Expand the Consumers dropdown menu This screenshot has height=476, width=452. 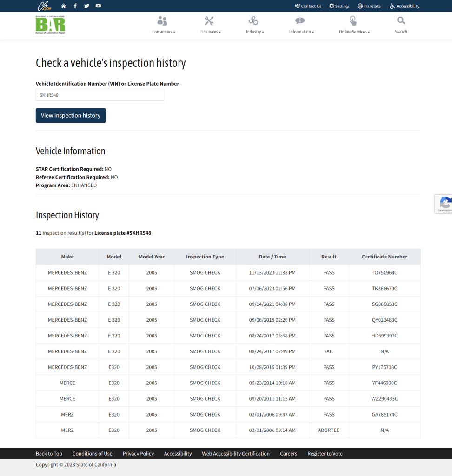coord(163,26)
